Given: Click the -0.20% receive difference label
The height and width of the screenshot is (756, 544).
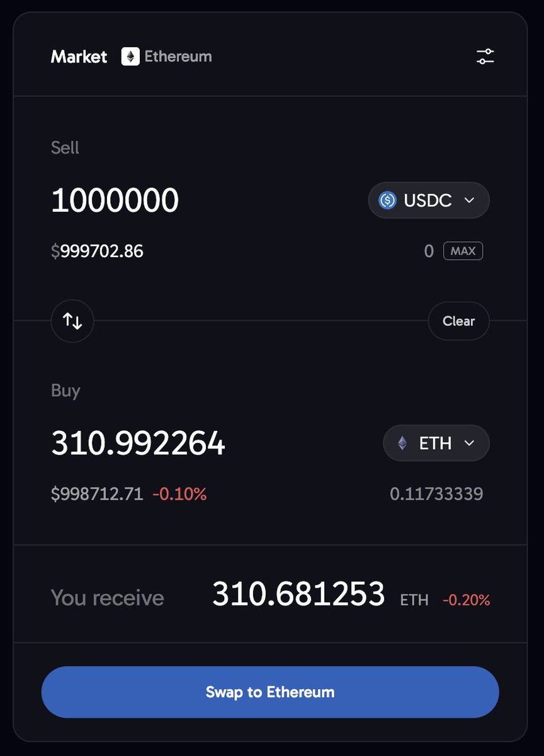Looking at the screenshot, I should coord(466,600).
